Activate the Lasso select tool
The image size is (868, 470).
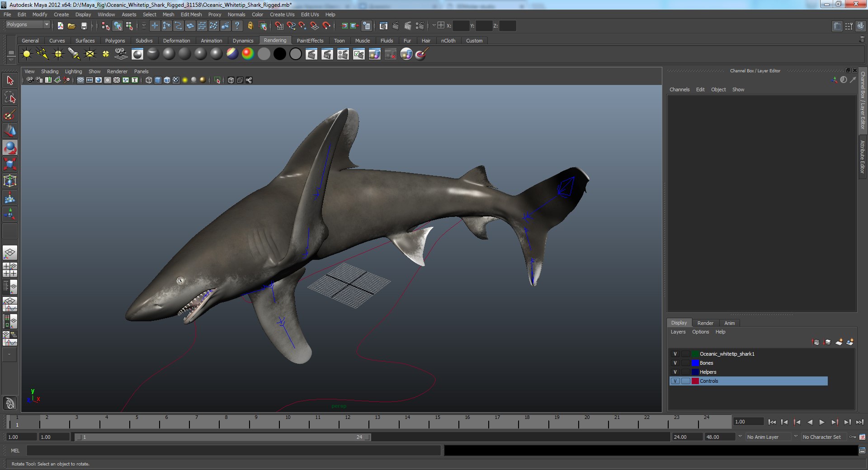pyautogui.click(x=10, y=98)
